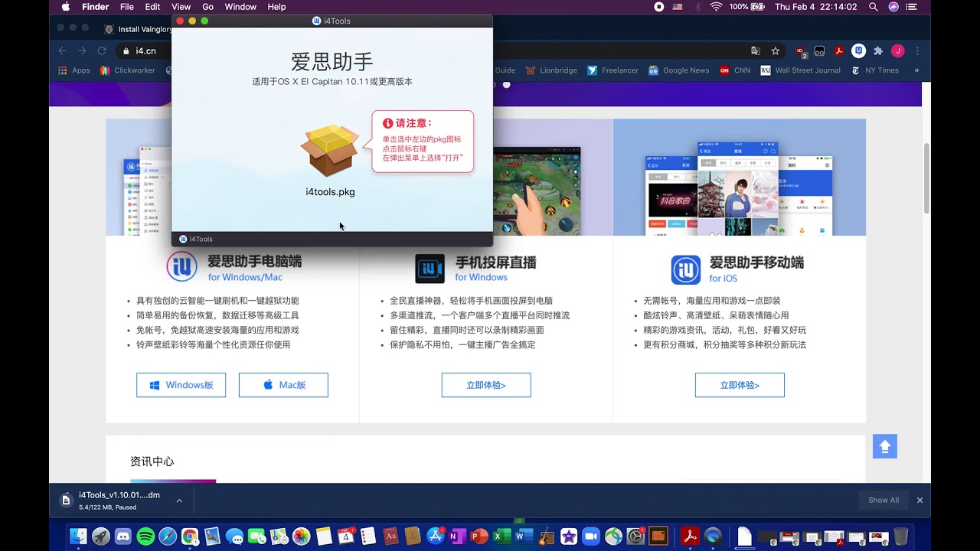980x551 pixels.
Task: Open the Go menu
Action: [x=208, y=7]
